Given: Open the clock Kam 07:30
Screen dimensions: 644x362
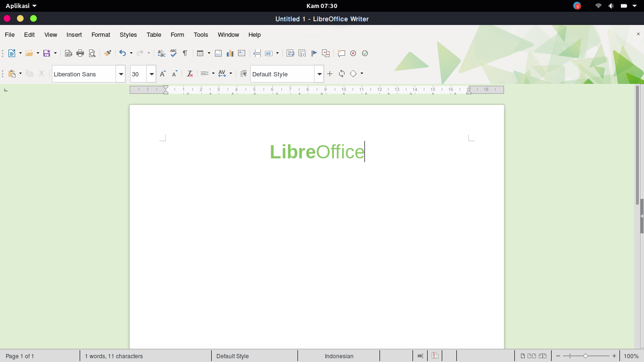Looking at the screenshot, I should coord(322,6).
